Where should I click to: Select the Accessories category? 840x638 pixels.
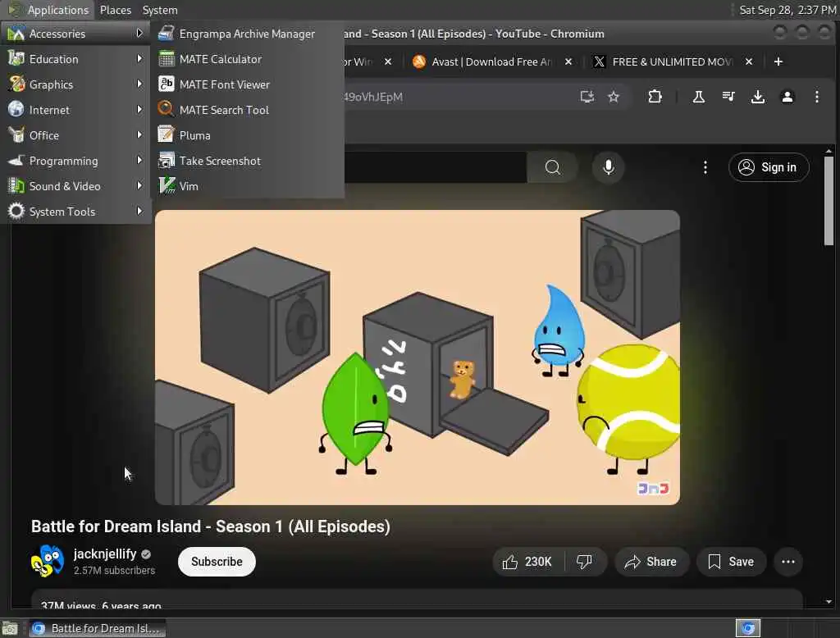[75, 34]
